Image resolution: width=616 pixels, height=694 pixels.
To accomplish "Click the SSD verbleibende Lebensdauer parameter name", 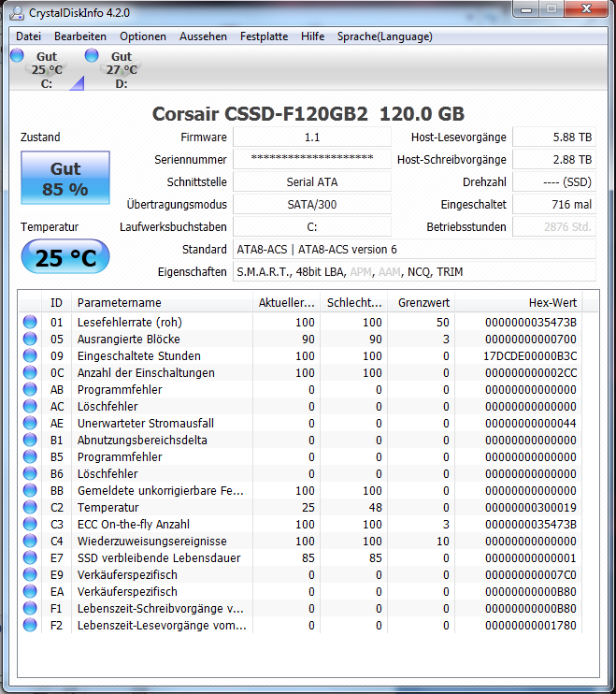I will tap(159, 557).
